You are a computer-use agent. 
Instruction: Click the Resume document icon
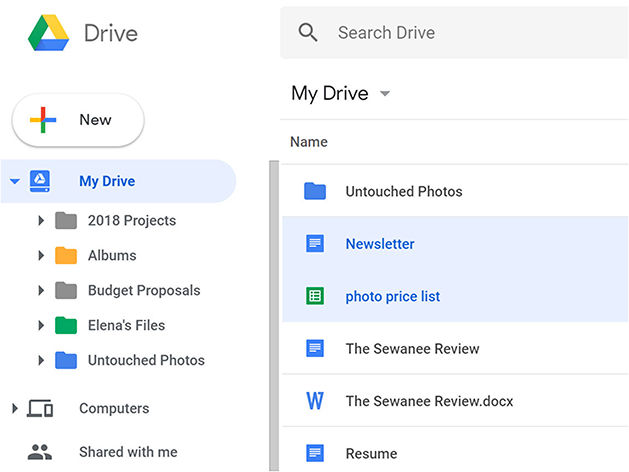315,453
